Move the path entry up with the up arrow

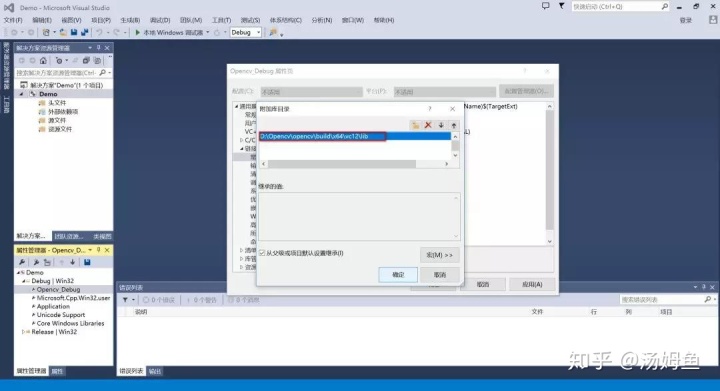pyautogui.click(x=454, y=125)
